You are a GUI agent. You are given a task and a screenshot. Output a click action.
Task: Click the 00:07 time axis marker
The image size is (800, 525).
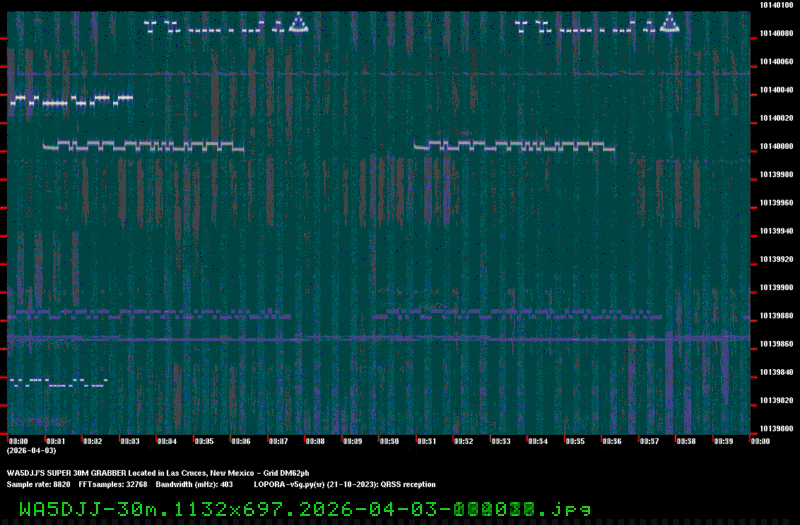pos(278,441)
